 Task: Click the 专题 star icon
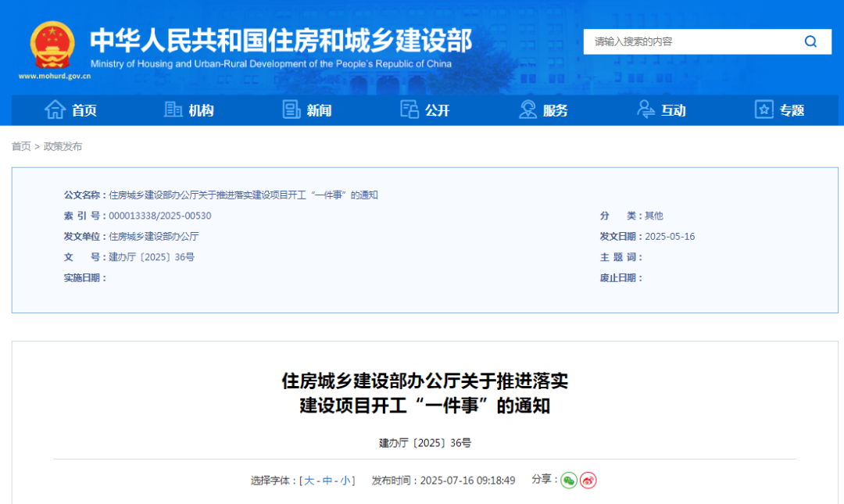pyautogui.click(x=764, y=110)
